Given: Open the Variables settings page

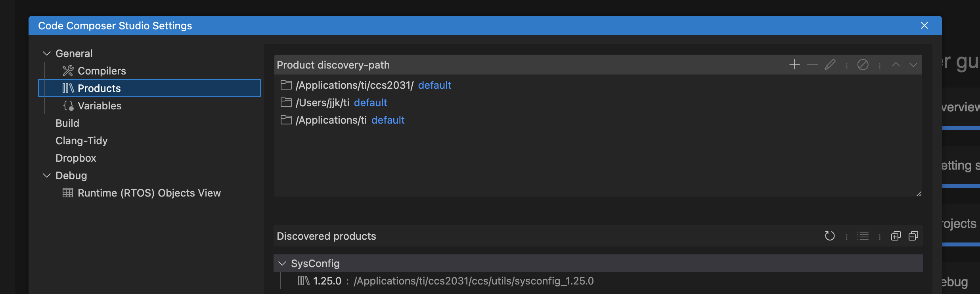Looking at the screenshot, I should pyautogui.click(x=99, y=106).
